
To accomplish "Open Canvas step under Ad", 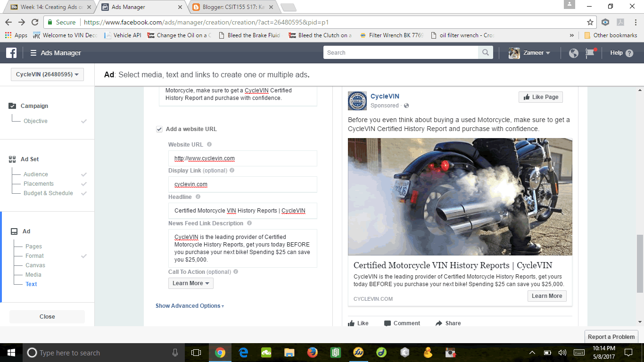I will pyautogui.click(x=35, y=265).
